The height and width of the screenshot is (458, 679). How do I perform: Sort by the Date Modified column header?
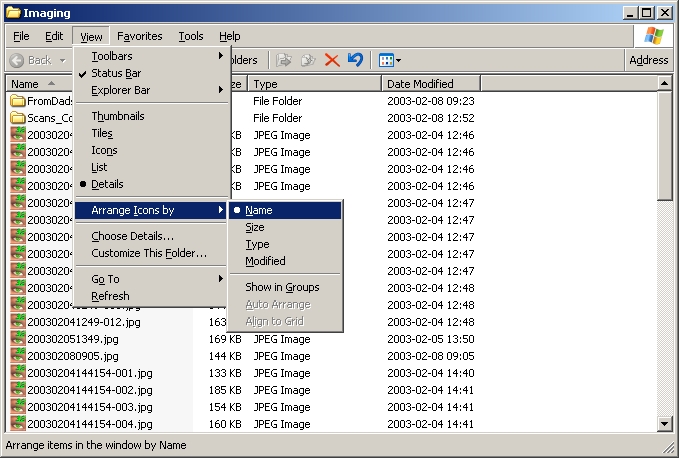click(x=420, y=84)
